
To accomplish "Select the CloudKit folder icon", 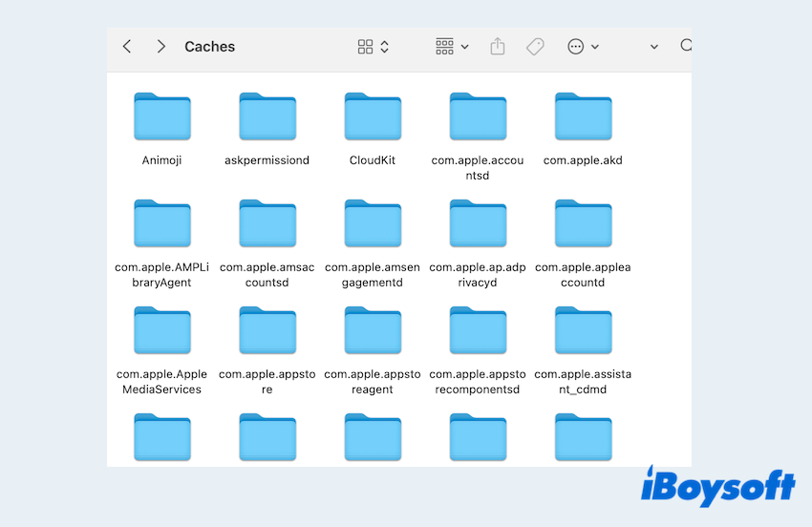I will point(373,116).
